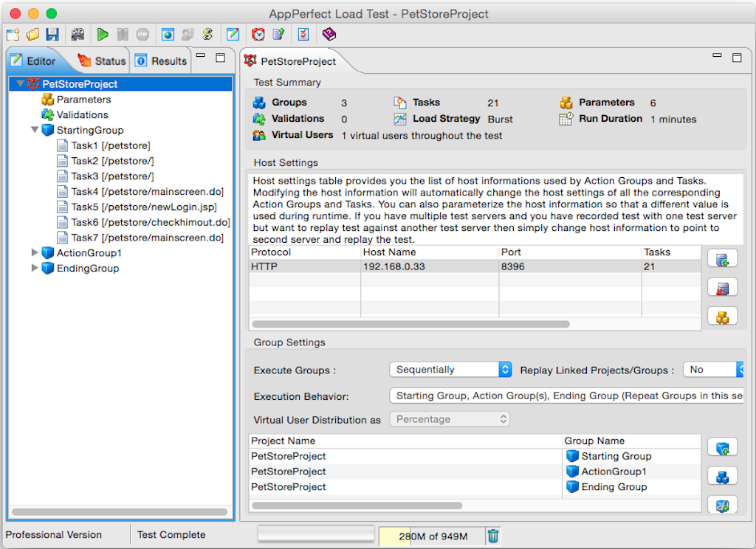Click the New Project toolbar icon
This screenshot has height=549, width=756.
pyautogui.click(x=13, y=34)
